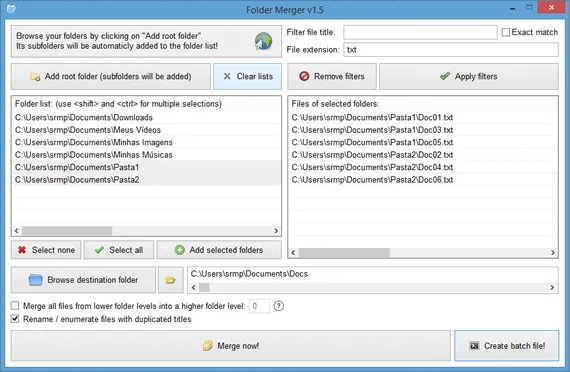Select file Pasta1\Doc03.txt
The image size is (570, 372).
pyautogui.click(x=423, y=130)
